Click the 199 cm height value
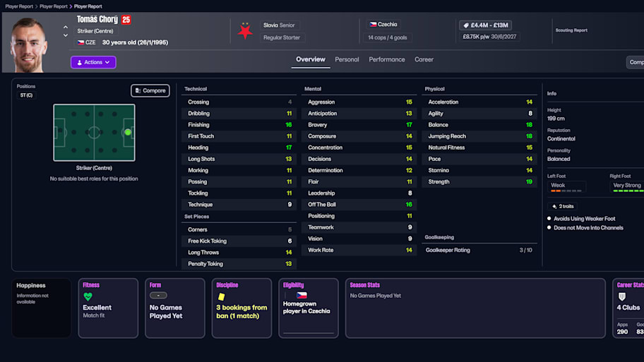This screenshot has width=644, height=362. pyautogui.click(x=556, y=119)
